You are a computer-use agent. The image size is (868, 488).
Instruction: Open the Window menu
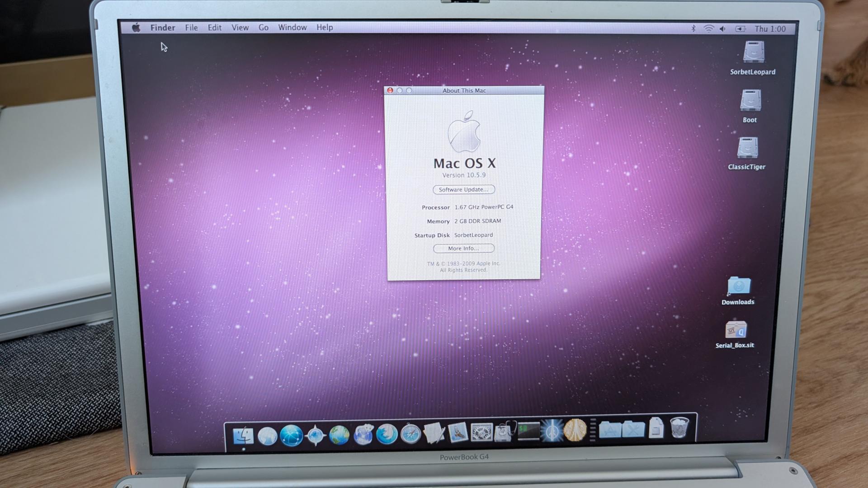click(292, 28)
